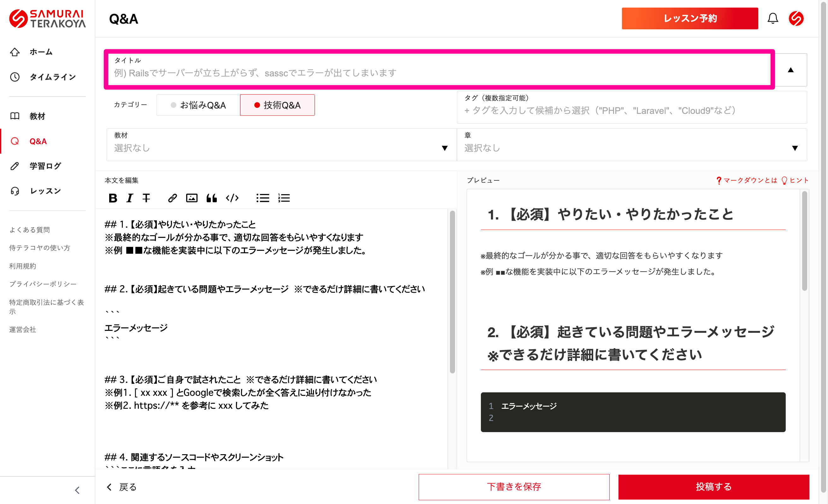Click the preview panel scrollbar
The image size is (828, 504).
point(804,241)
